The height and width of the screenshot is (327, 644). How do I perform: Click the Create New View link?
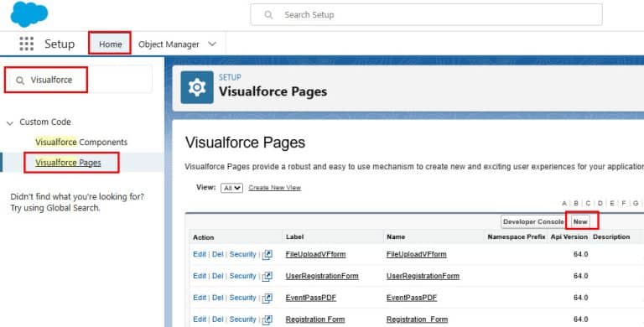275,188
